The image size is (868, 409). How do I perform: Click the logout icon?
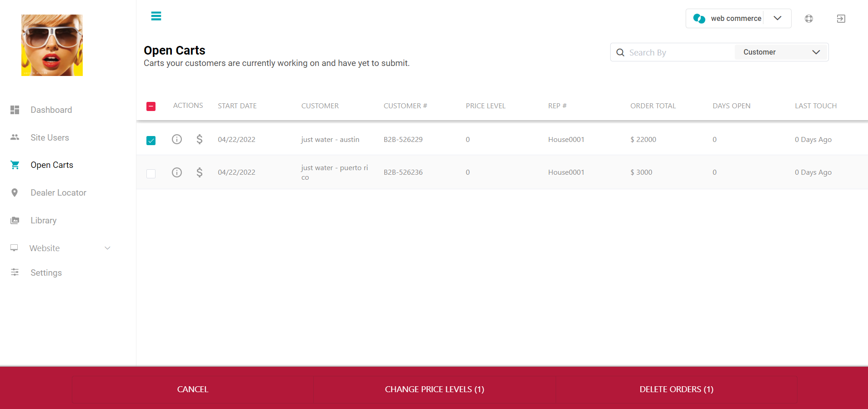(841, 19)
